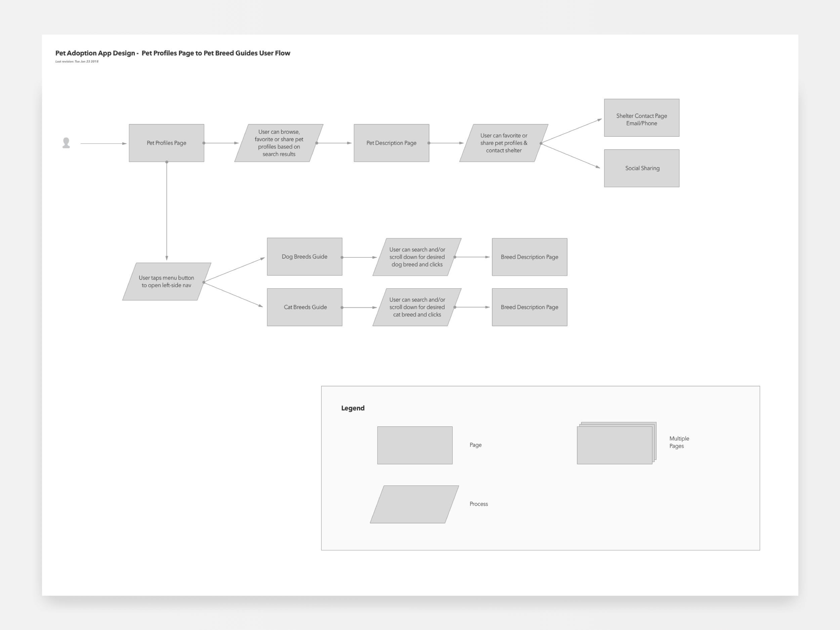Click the Pet Adoption App Design title
This screenshot has height=630, width=840.
172,53
